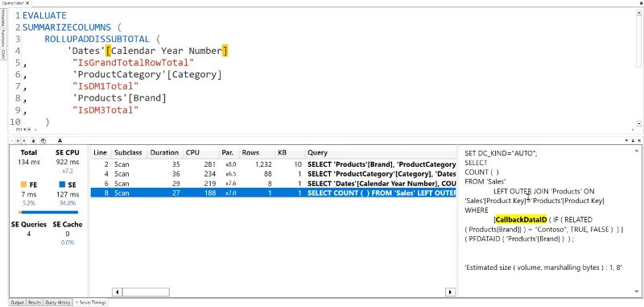This screenshot has height=307, width=644.
Task: Sort by the Par. column header
Action: coord(228,152)
